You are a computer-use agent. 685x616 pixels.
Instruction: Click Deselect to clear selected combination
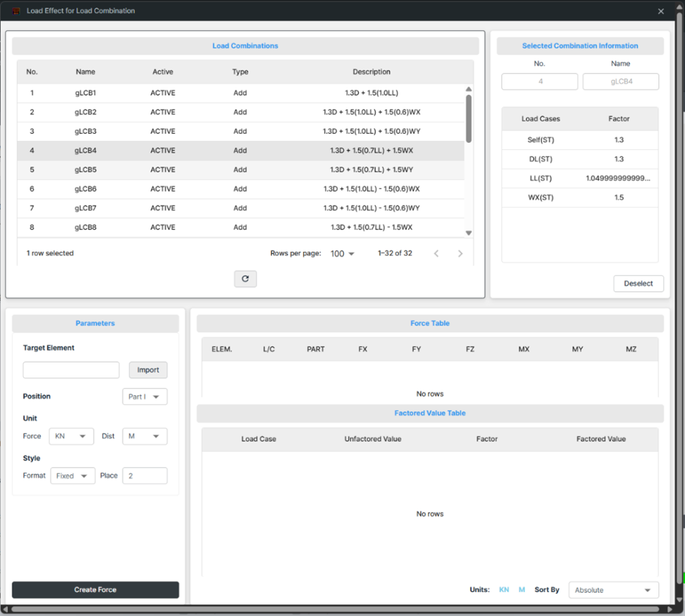point(638,284)
